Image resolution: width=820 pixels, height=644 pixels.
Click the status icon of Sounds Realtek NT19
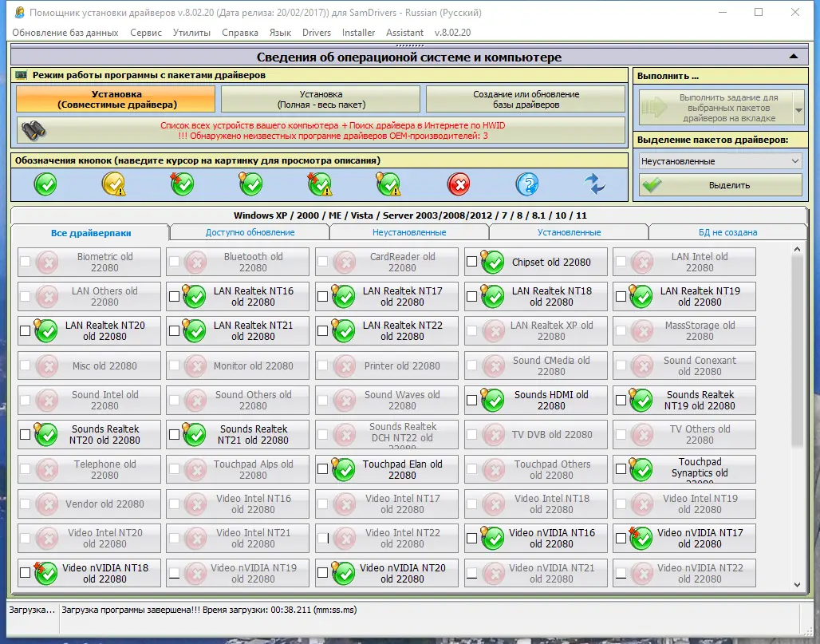641,400
